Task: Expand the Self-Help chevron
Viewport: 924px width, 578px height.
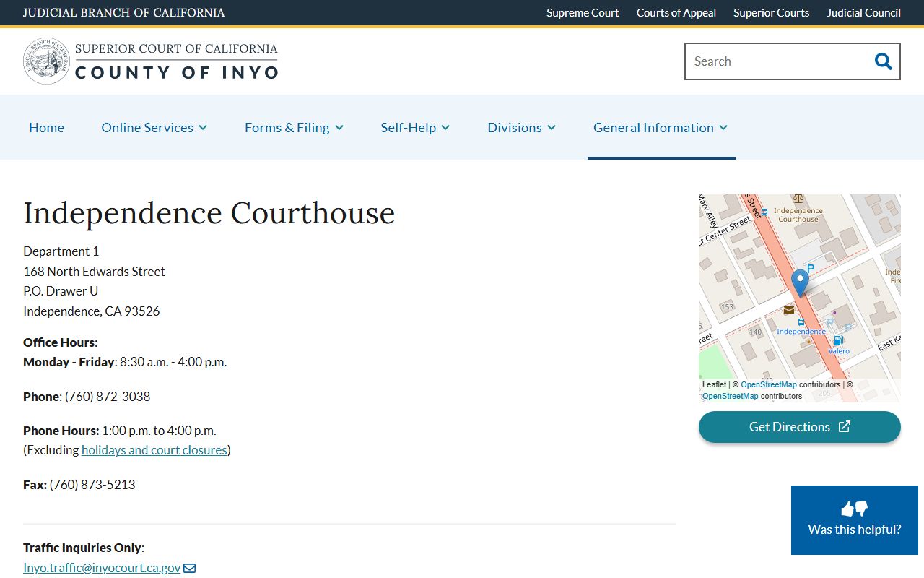Action: click(445, 128)
